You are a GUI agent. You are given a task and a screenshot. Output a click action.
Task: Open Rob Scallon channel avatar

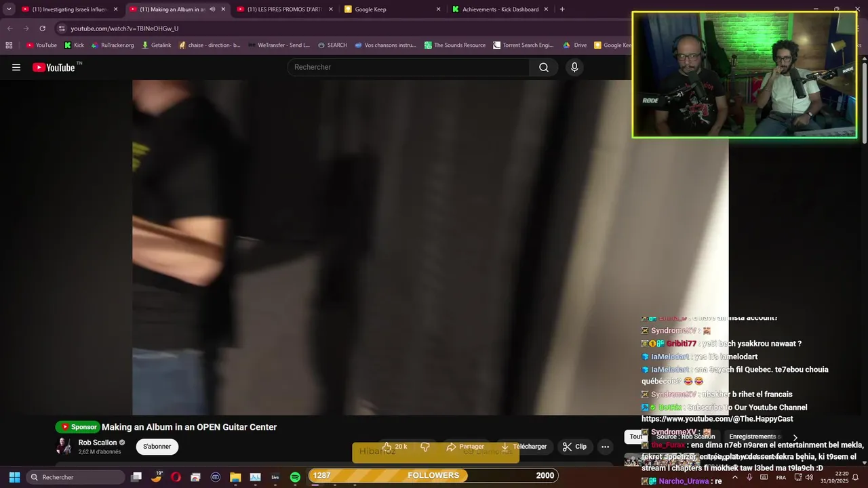tap(64, 446)
